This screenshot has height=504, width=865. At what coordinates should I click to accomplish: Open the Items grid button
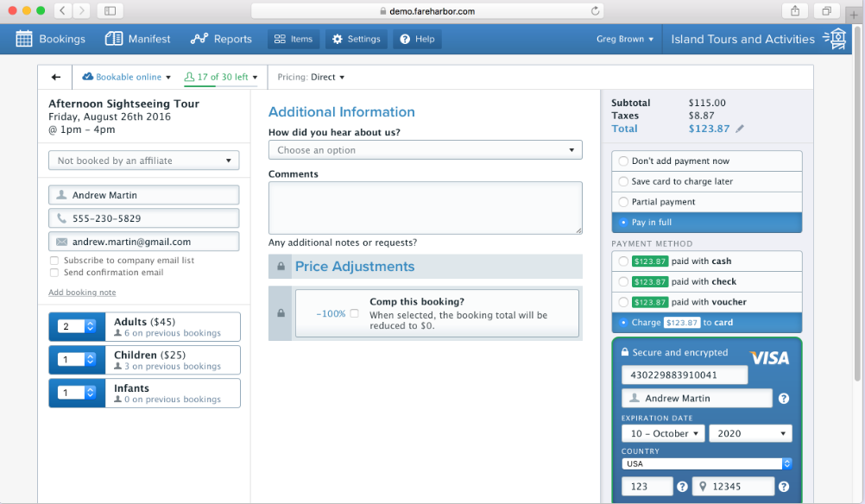294,39
